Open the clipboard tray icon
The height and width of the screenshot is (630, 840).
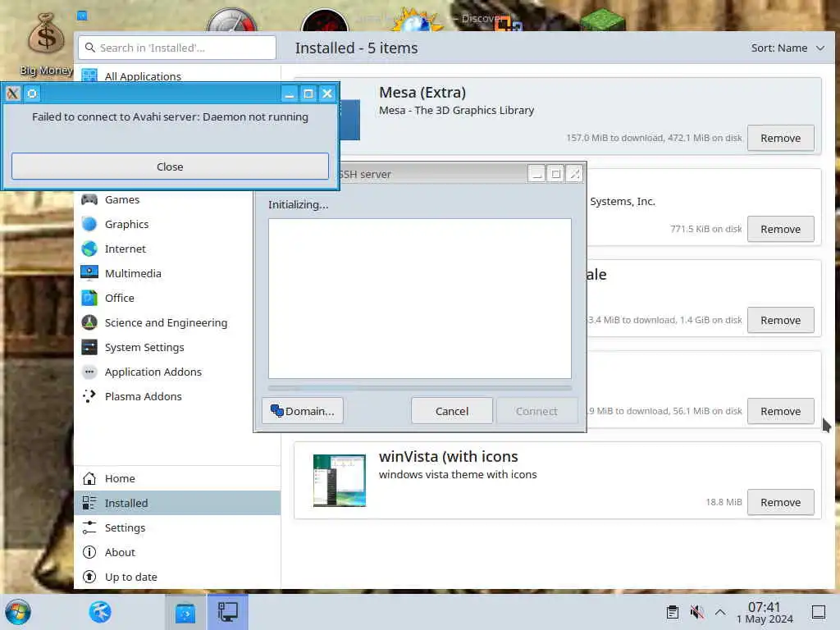[x=673, y=612]
